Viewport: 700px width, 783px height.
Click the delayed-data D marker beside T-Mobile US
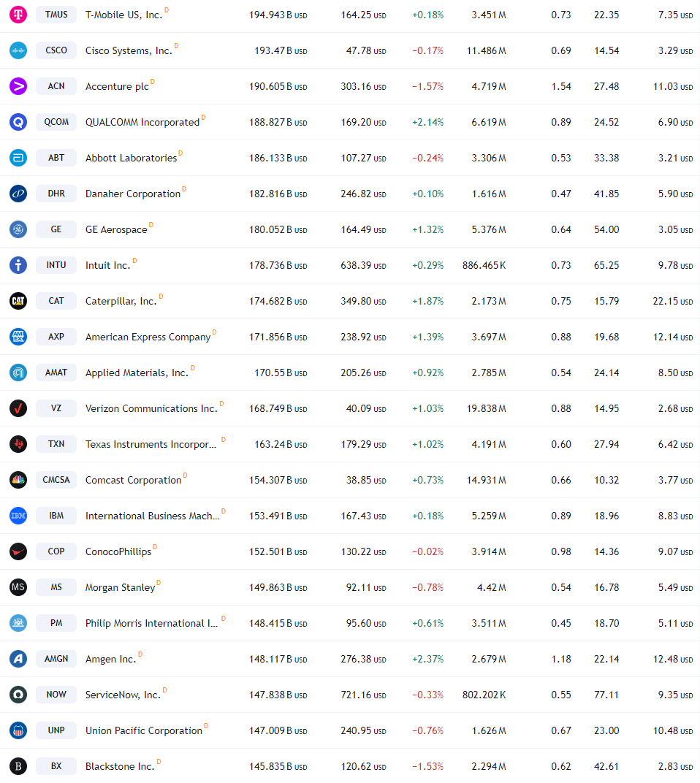[x=167, y=10]
